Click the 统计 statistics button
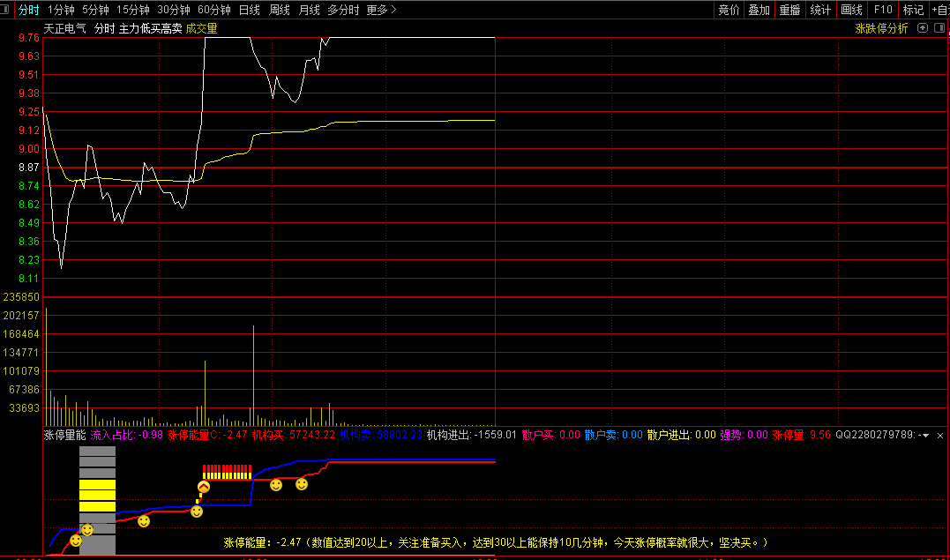 click(x=821, y=10)
